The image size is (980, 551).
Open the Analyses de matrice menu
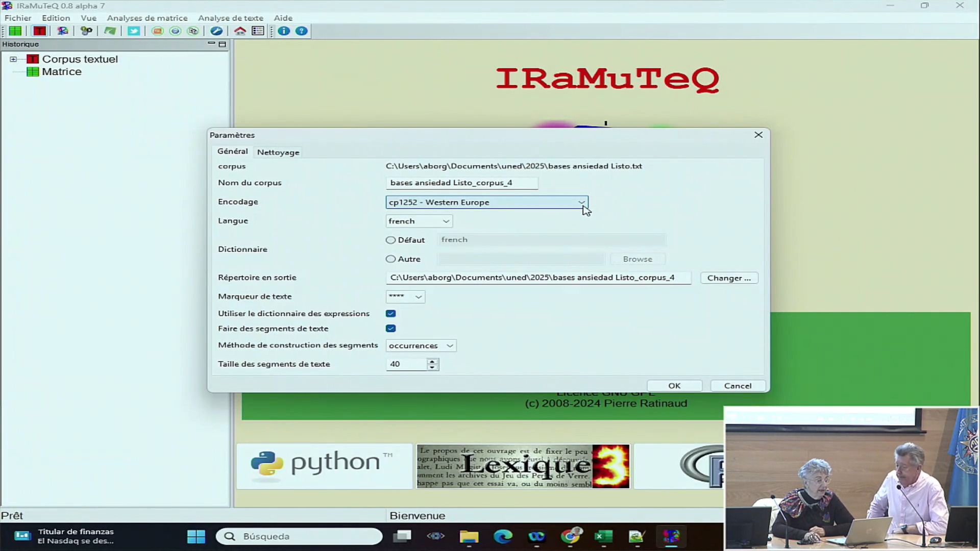click(x=148, y=17)
